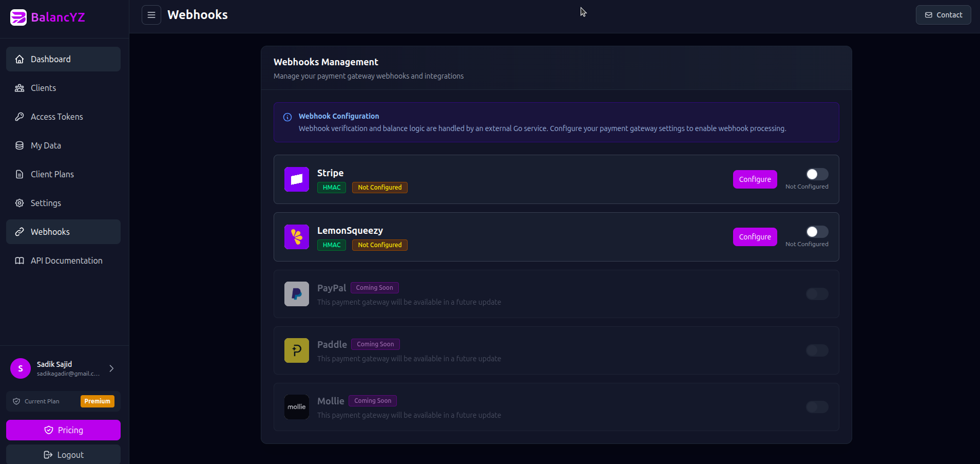Click the My Data database icon
980x464 pixels.
point(19,145)
